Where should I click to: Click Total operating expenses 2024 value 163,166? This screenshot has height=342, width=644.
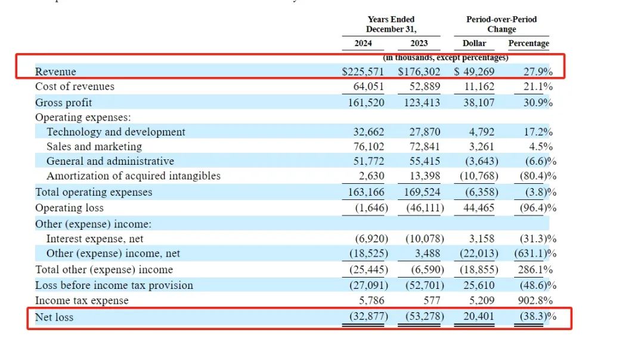[x=366, y=192]
